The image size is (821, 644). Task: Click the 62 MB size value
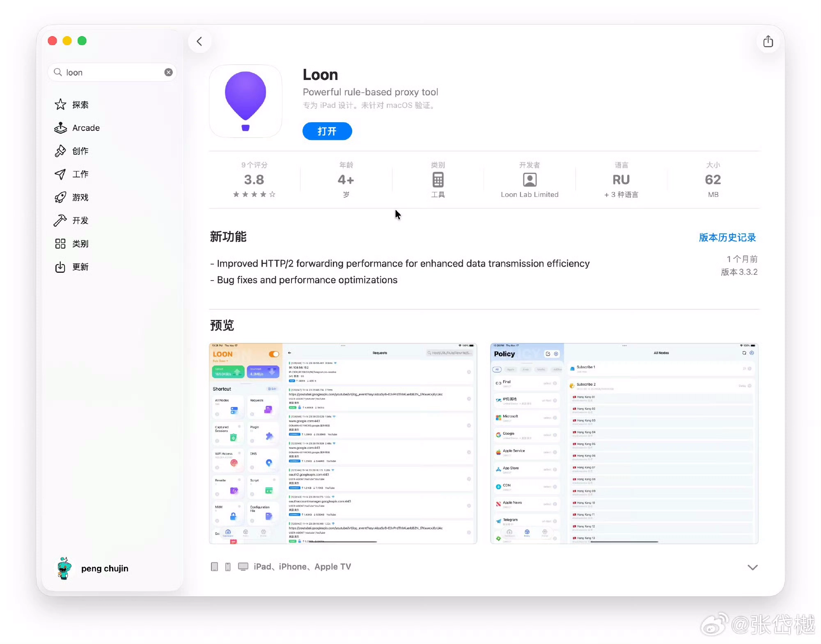(713, 180)
